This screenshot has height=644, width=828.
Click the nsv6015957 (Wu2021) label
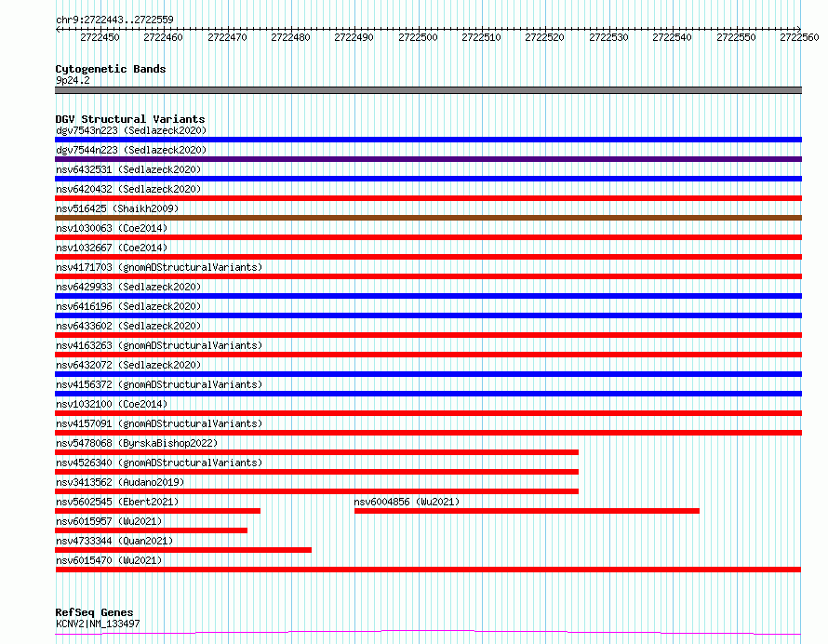109,521
